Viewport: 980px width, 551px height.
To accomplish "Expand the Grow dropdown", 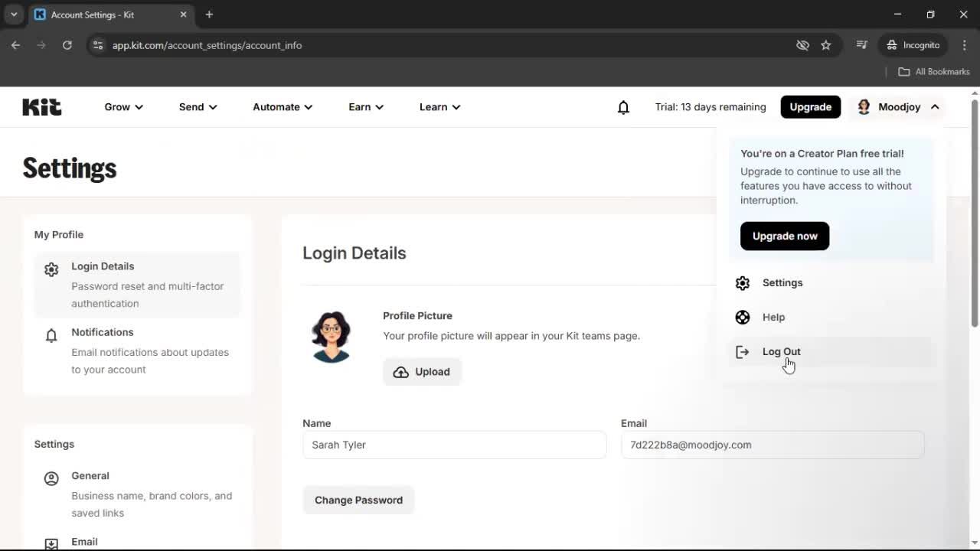I will pos(122,107).
